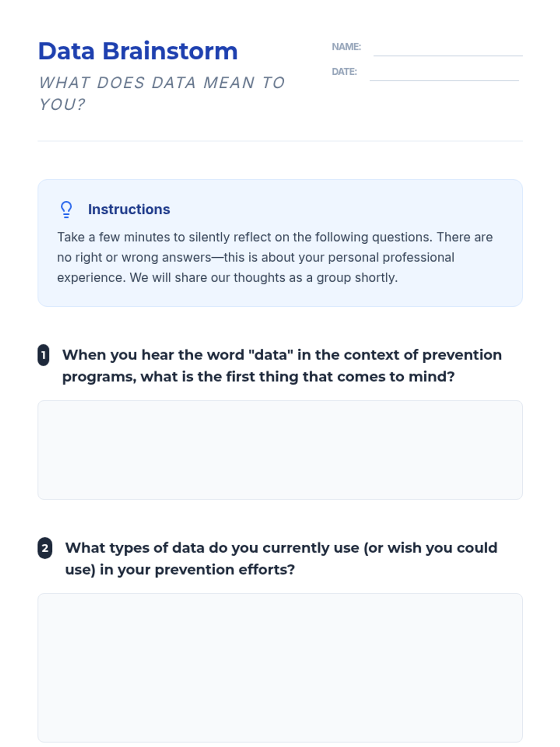560x747 pixels.
Task: Focus the answer box for question 2
Action: coord(280,667)
